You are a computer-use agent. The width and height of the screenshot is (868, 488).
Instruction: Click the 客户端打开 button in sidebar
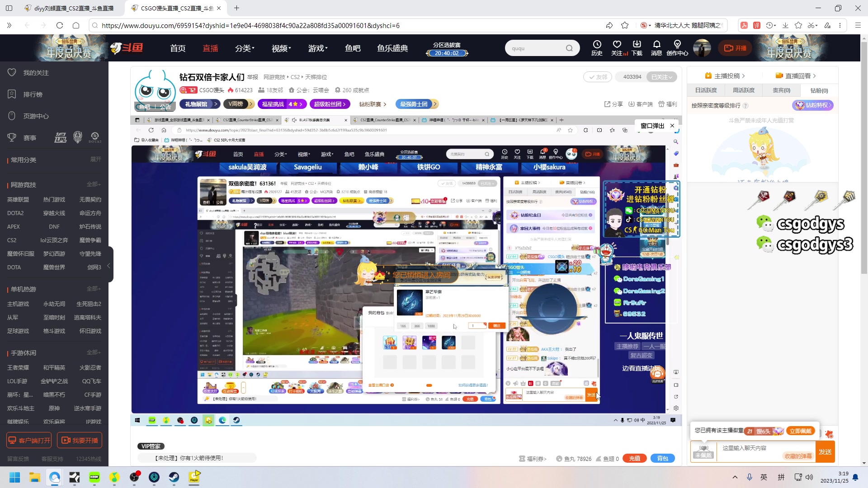pyautogui.click(x=29, y=441)
